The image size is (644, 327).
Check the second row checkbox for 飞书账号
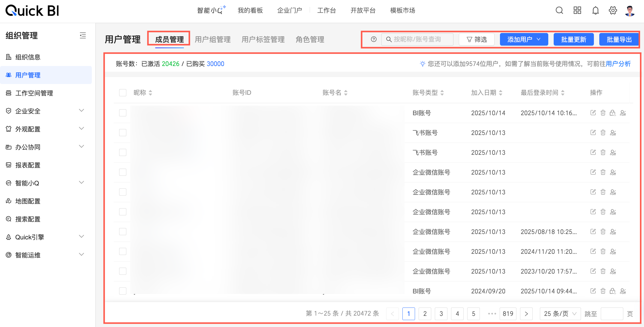point(123,133)
